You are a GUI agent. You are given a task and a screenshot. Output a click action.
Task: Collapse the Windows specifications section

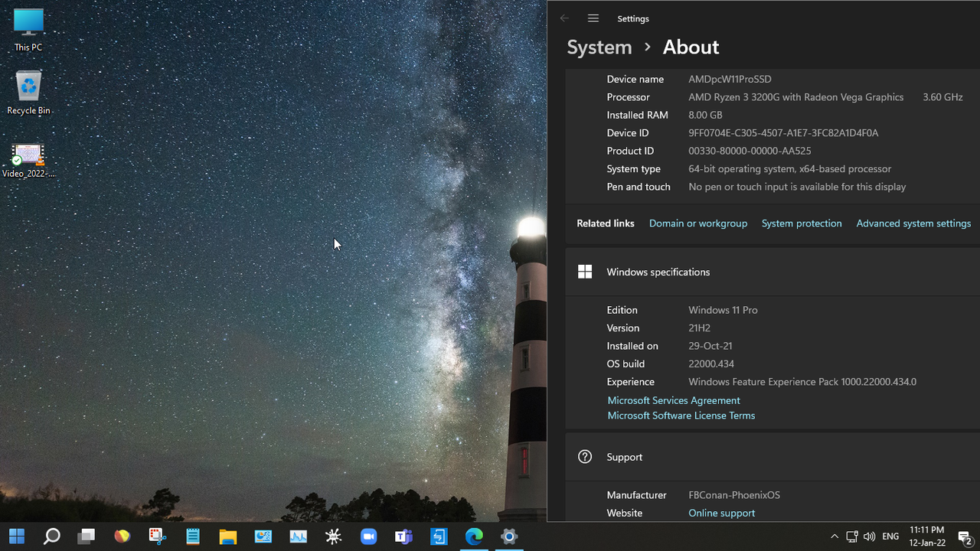tap(773, 272)
